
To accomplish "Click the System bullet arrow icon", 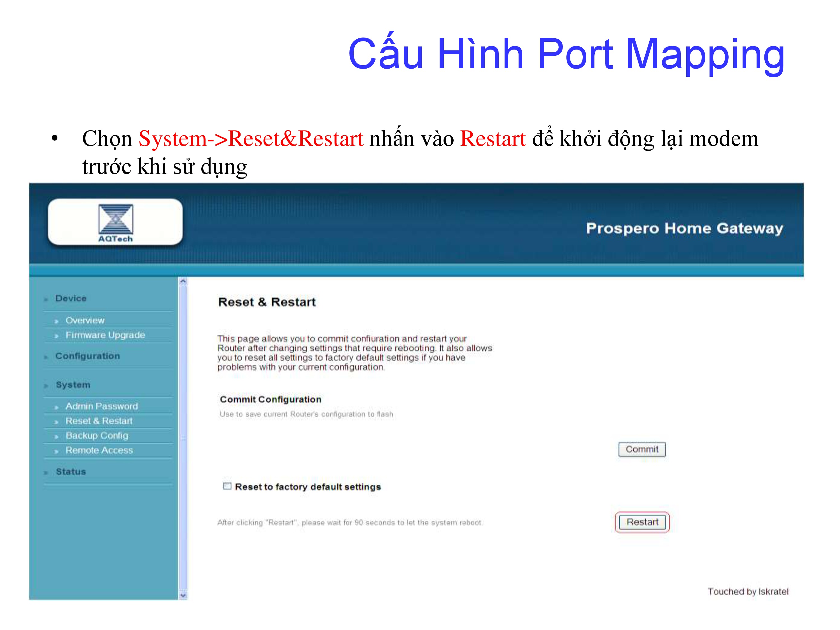I will (46, 386).
